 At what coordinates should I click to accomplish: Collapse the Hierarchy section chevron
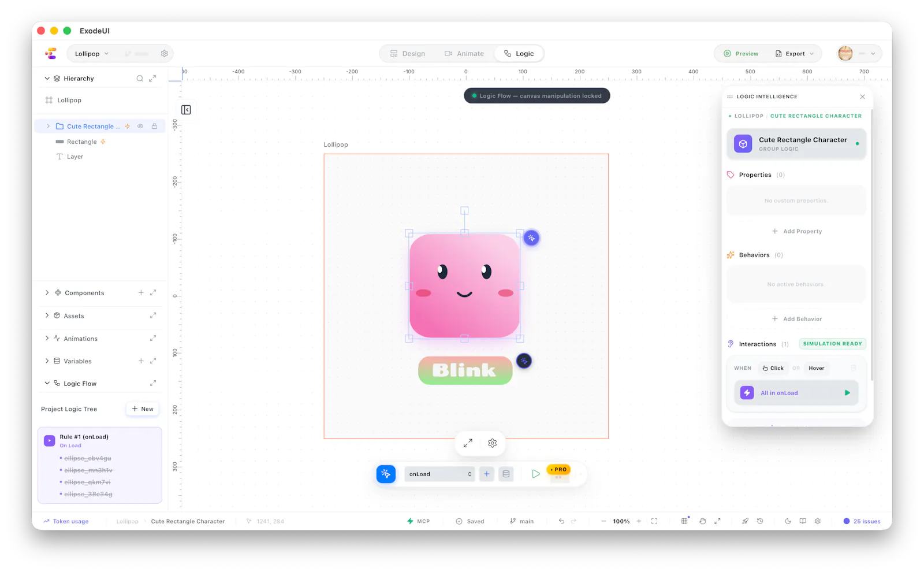point(47,79)
